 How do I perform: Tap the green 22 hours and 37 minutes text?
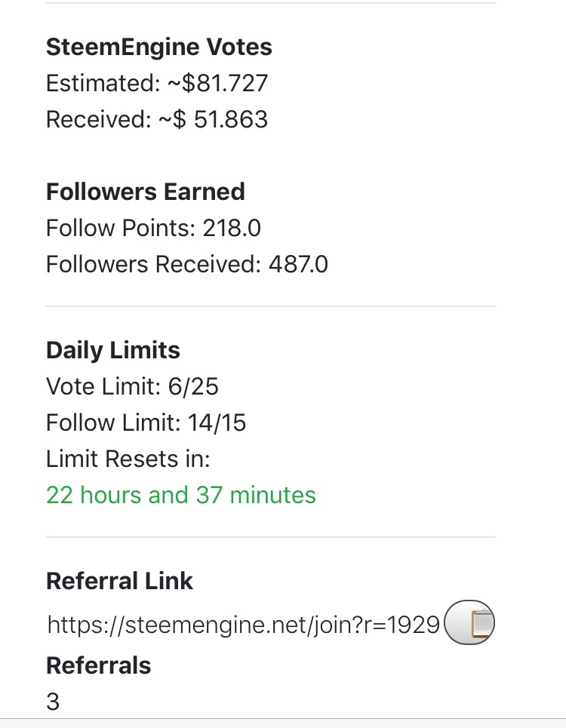(x=181, y=495)
